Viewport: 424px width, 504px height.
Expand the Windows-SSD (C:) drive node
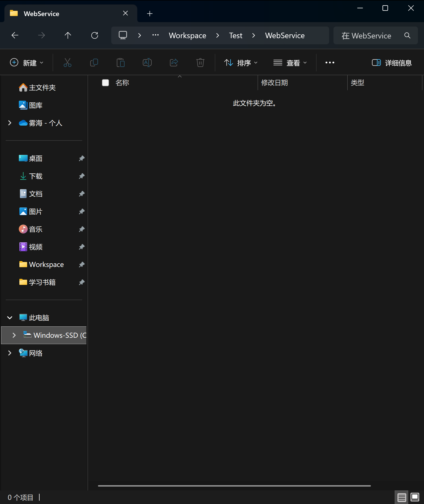pyautogui.click(x=14, y=335)
